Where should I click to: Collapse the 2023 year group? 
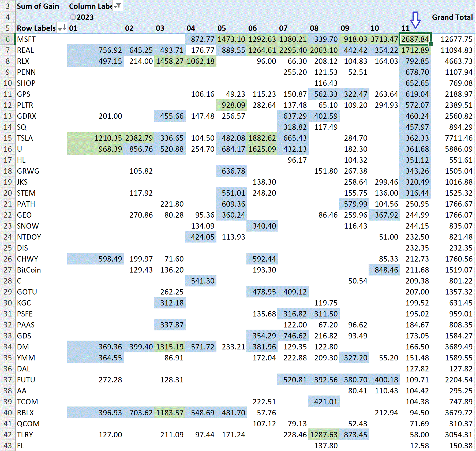coord(73,17)
